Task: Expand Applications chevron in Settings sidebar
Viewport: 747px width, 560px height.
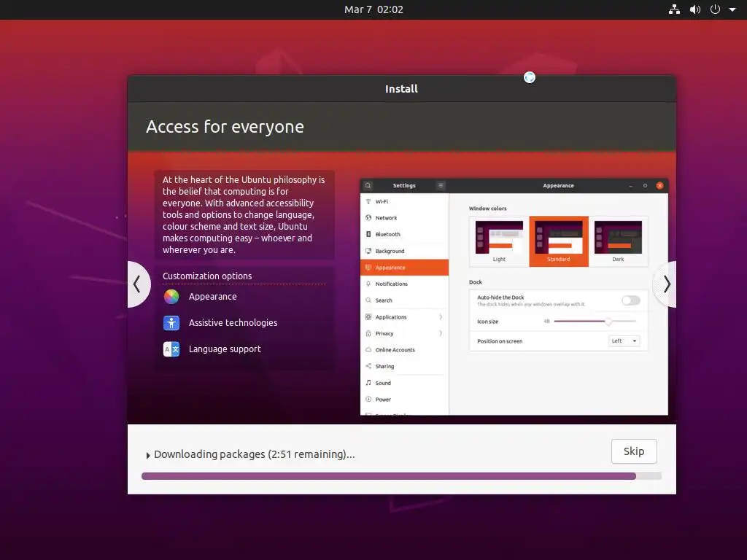Action: pyautogui.click(x=441, y=317)
